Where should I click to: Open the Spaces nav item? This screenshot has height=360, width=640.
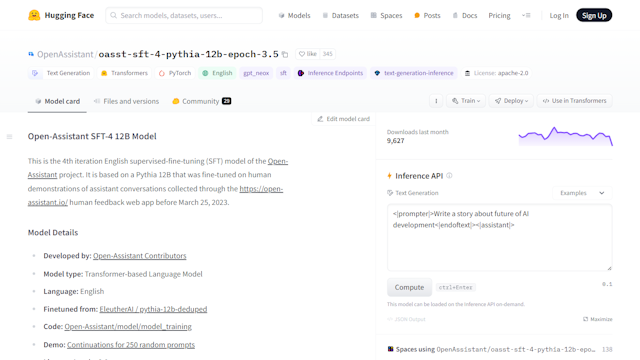(386, 16)
